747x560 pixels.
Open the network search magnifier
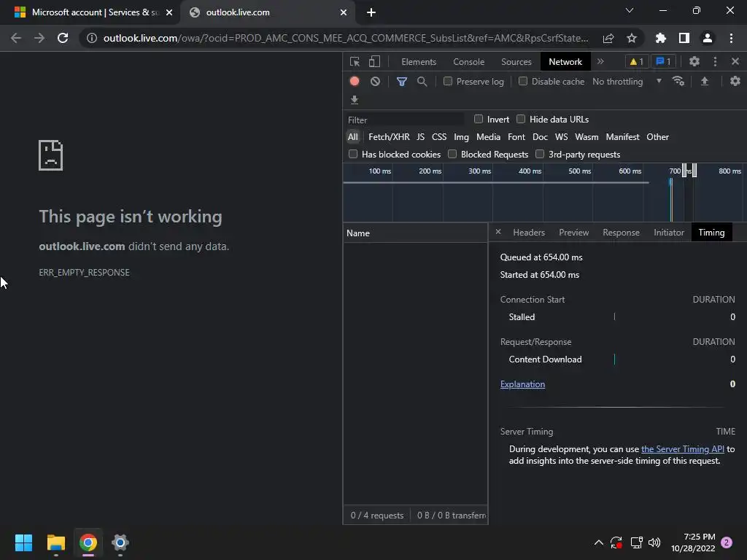pyautogui.click(x=422, y=82)
